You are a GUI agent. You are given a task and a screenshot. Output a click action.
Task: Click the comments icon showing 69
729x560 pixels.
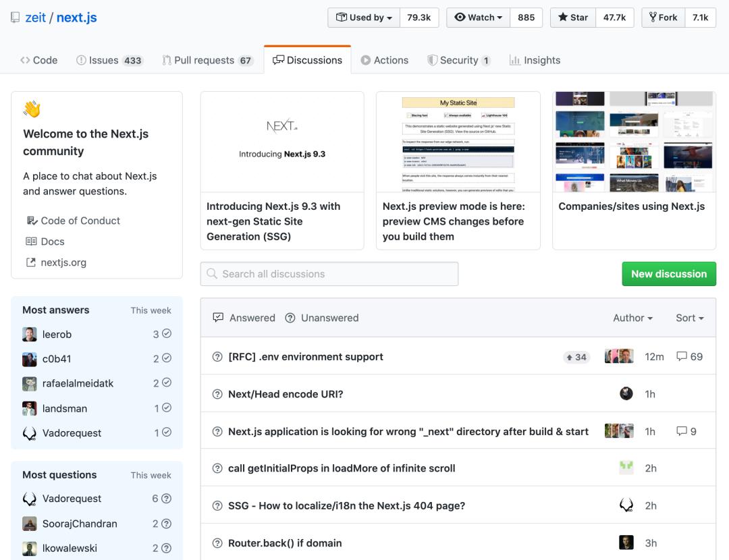pyautogui.click(x=680, y=356)
